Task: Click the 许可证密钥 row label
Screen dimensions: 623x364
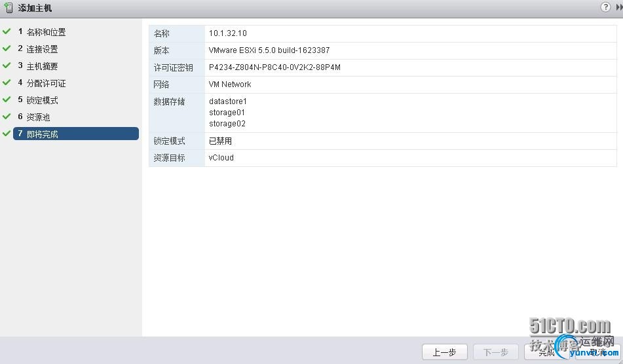Action: (x=173, y=68)
